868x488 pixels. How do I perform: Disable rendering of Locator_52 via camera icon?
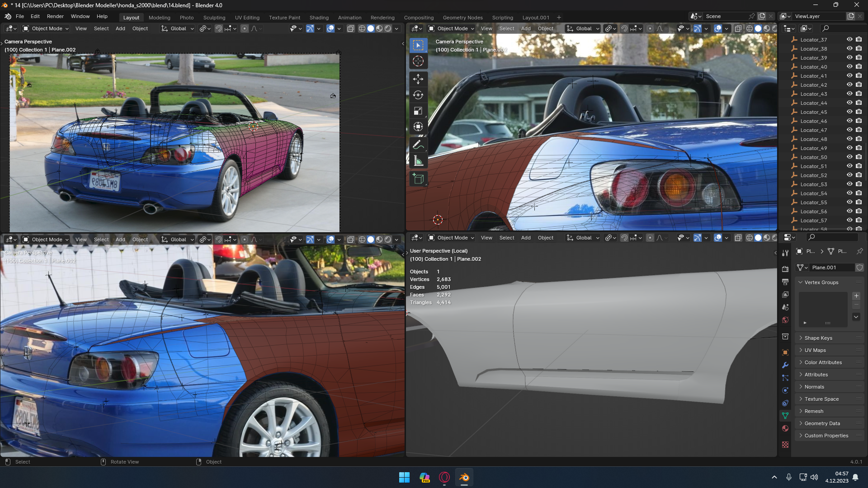[859, 175]
